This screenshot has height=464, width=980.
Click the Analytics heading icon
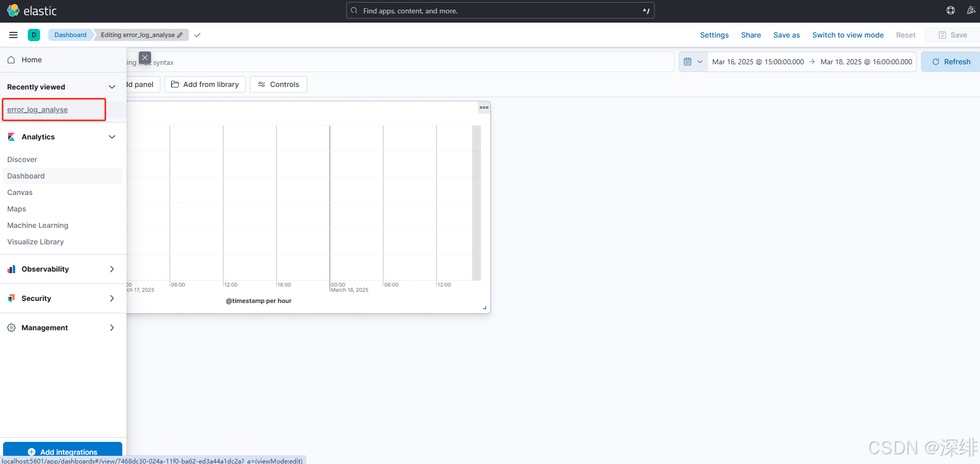(x=11, y=137)
